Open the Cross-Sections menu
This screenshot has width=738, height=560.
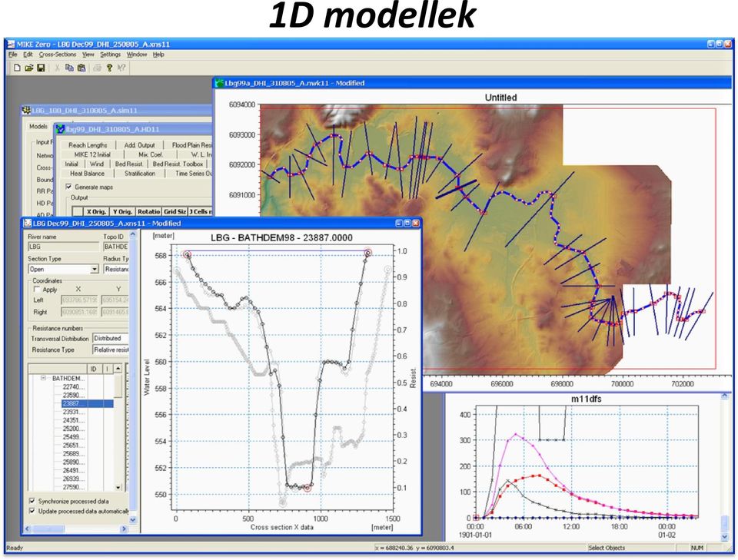(58, 55)
